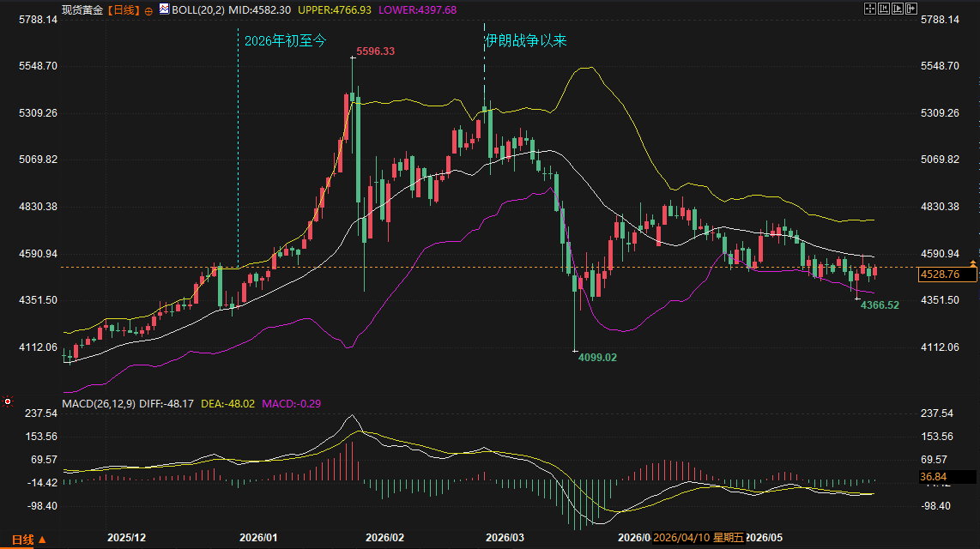Click the 2026/02 date on time axis
This screenshot has width=980, height=549.
(385, 538)
